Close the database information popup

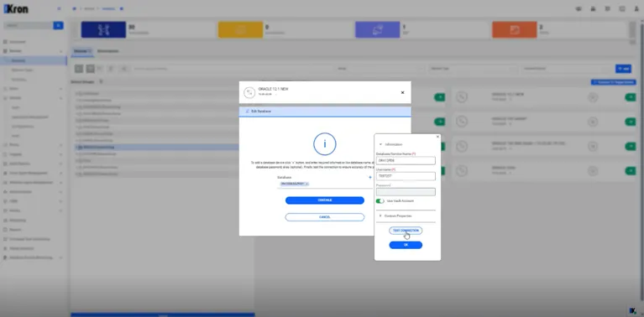click(x=437, y=137)
